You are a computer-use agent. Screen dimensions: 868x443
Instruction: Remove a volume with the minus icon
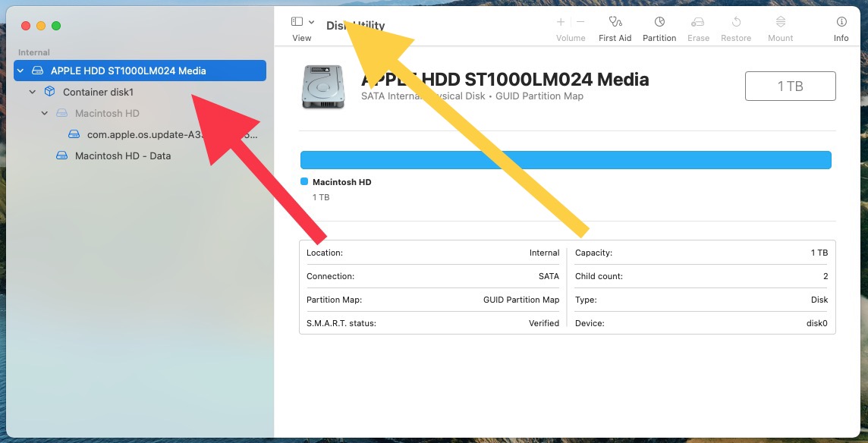coord(580,22)
